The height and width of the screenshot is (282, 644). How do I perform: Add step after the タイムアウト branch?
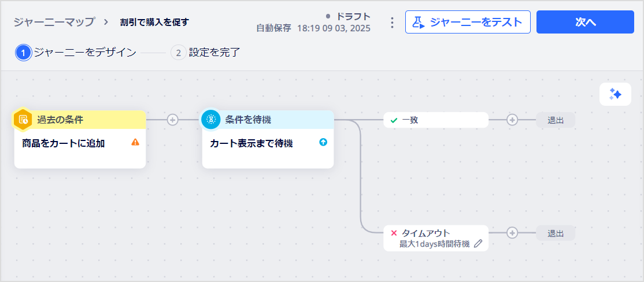click(x=512, y=233)
